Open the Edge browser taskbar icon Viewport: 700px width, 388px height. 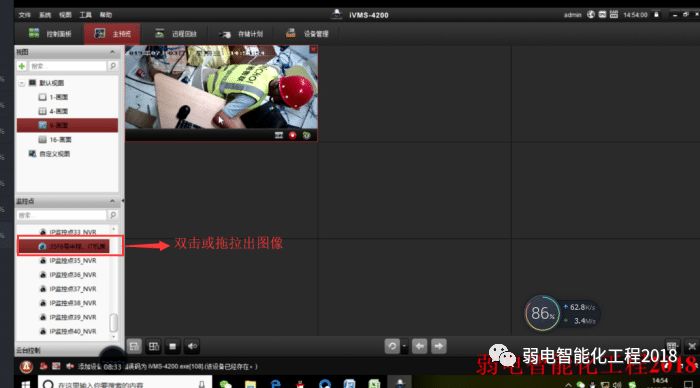[275, 384]
